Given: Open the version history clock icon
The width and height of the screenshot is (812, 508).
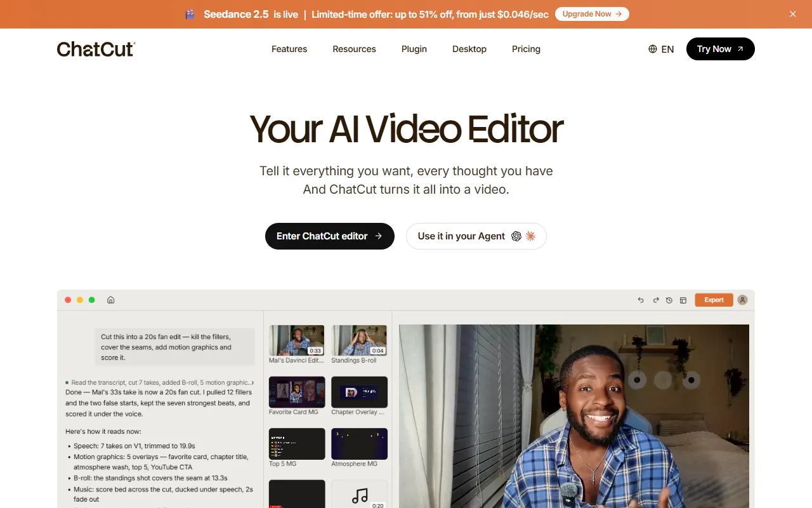Looking at the screenshot, I should pos(669,300).
